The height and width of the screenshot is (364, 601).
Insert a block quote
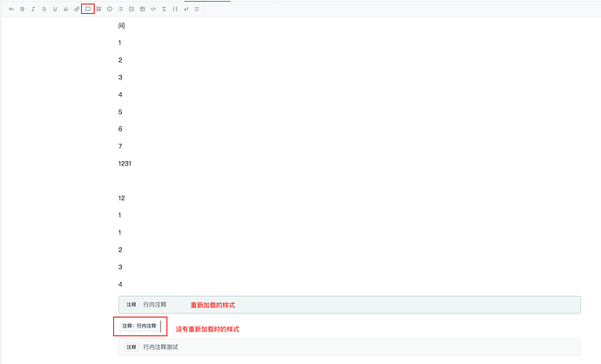[x=98, y=9]
